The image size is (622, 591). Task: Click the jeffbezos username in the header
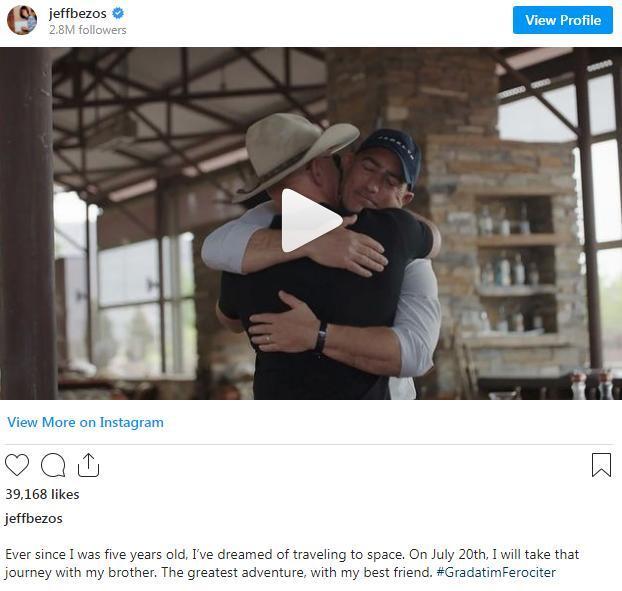point(78,13)
